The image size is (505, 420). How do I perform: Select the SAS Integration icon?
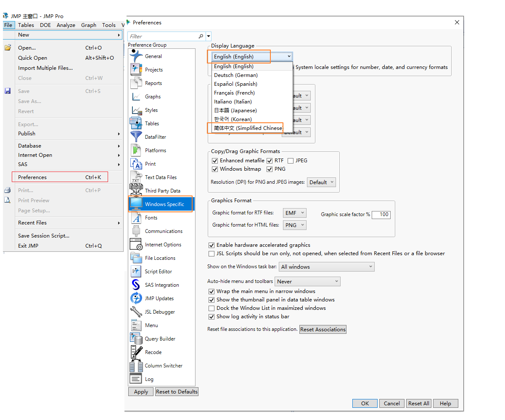pyautogui.click(x=136, y=285)
